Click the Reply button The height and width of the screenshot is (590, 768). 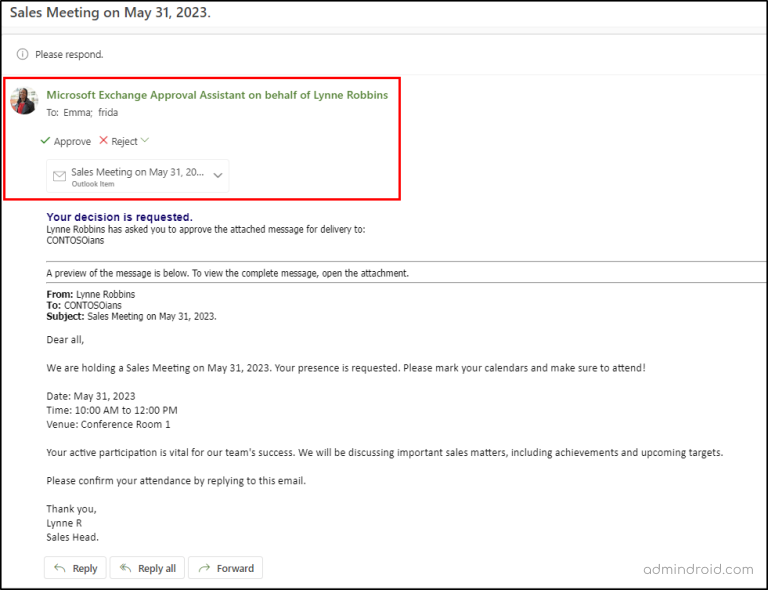pos(75,568)
